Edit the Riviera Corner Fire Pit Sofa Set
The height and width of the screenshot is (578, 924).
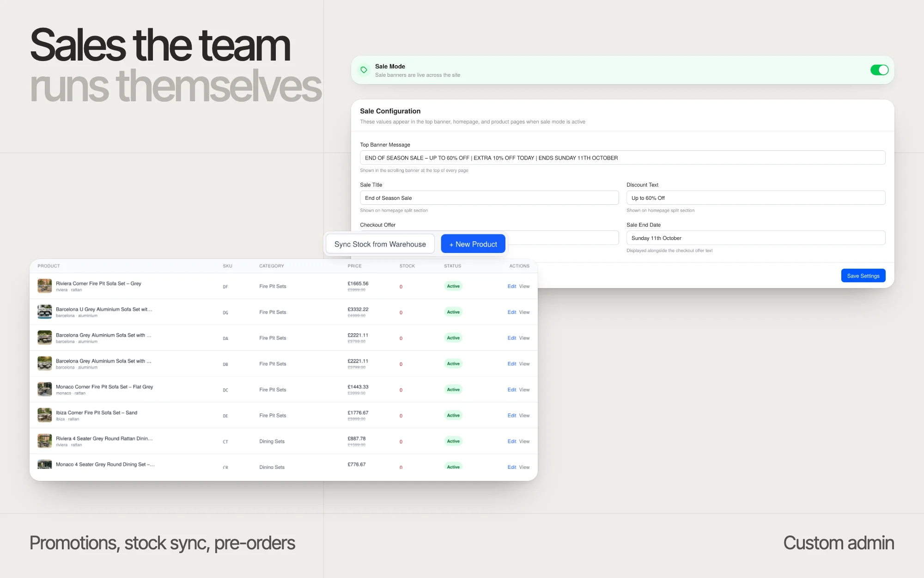click(x=511, y=286)
